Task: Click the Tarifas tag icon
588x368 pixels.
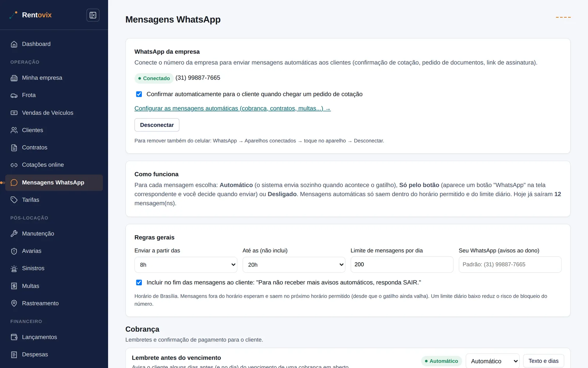Action: (14, 200)
